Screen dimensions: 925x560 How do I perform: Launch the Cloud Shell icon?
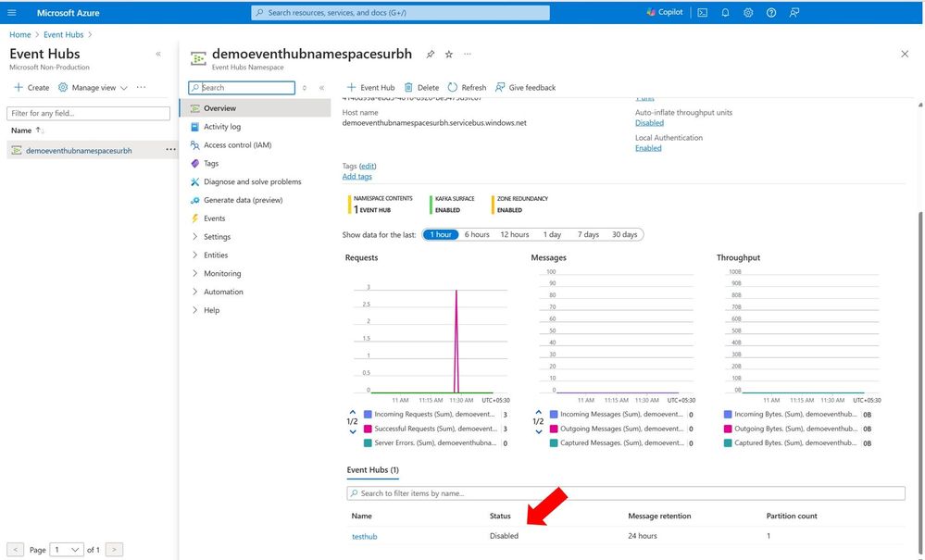(x=702, y=12)
